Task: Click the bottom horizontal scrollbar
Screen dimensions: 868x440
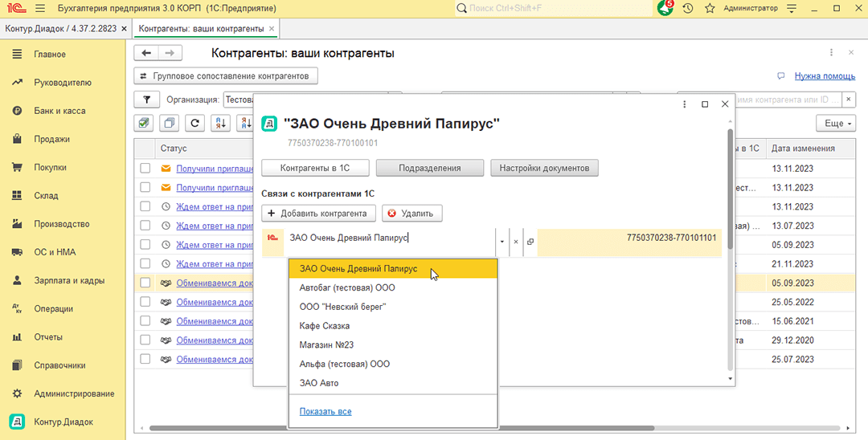Action: point(401,428)
